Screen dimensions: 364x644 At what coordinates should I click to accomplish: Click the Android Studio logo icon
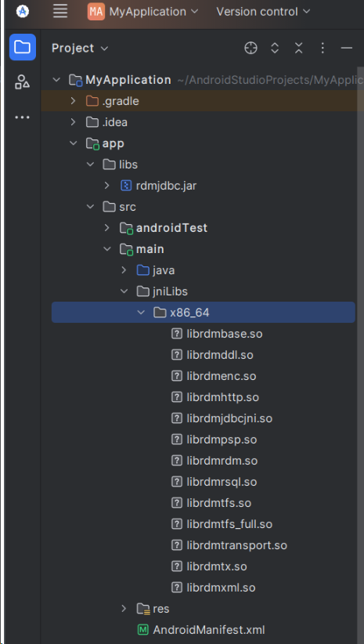click(x=23, y=11)
